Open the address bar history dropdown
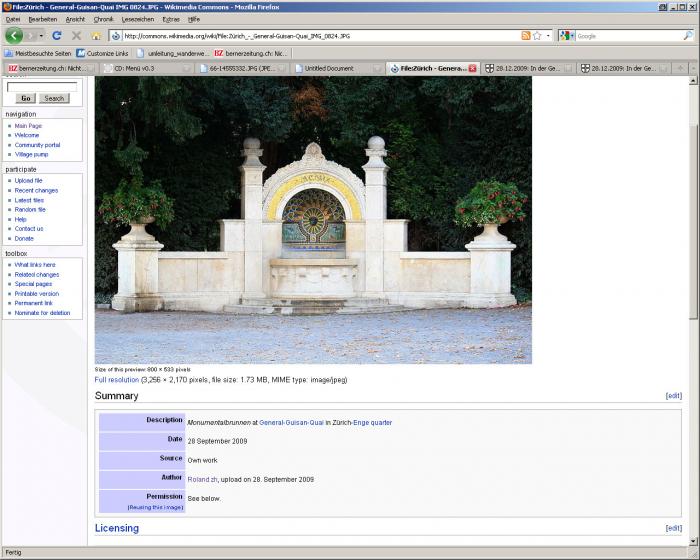The width and height of the screenshot is (700, 560). coord(548,35)
